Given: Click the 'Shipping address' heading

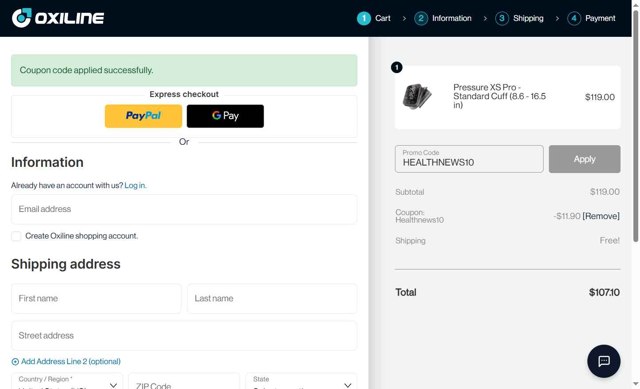Looking at the screenshot, I should [x=66, y=264].
